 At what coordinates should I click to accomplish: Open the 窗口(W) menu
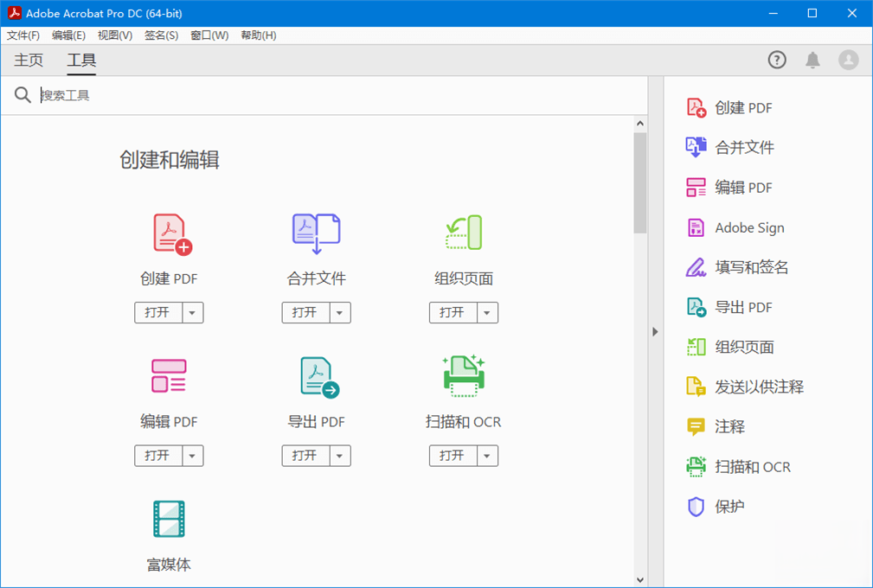click(x=209, y=35)
